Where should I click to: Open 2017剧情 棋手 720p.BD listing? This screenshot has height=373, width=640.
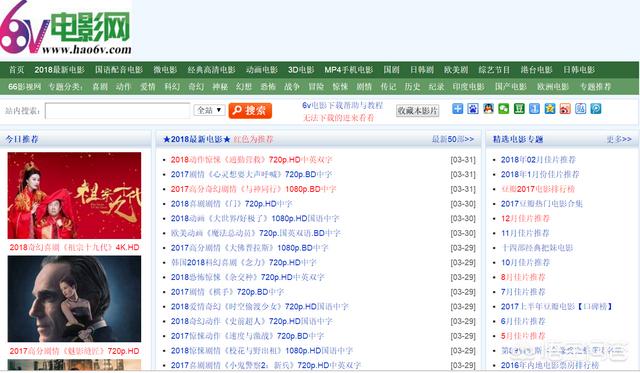tap(227, 292)
